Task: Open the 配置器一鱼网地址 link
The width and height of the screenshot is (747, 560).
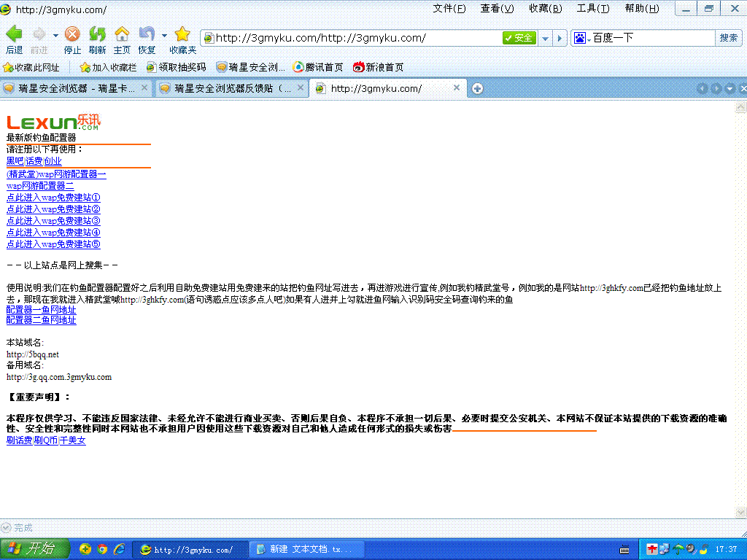Action: pos(41,309)
